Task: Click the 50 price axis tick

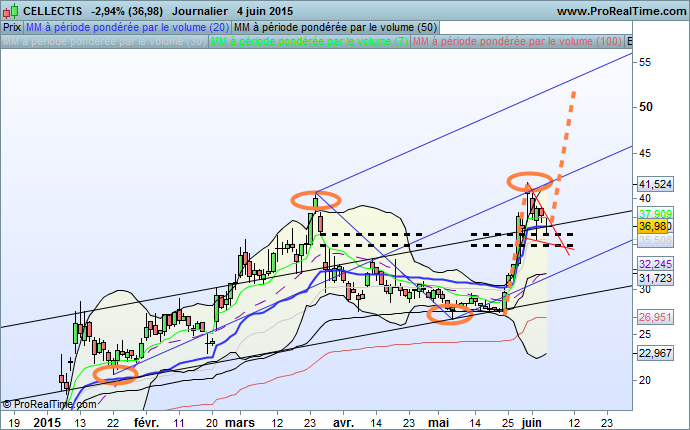Action: pyautogui.click(x=646, y=107)
